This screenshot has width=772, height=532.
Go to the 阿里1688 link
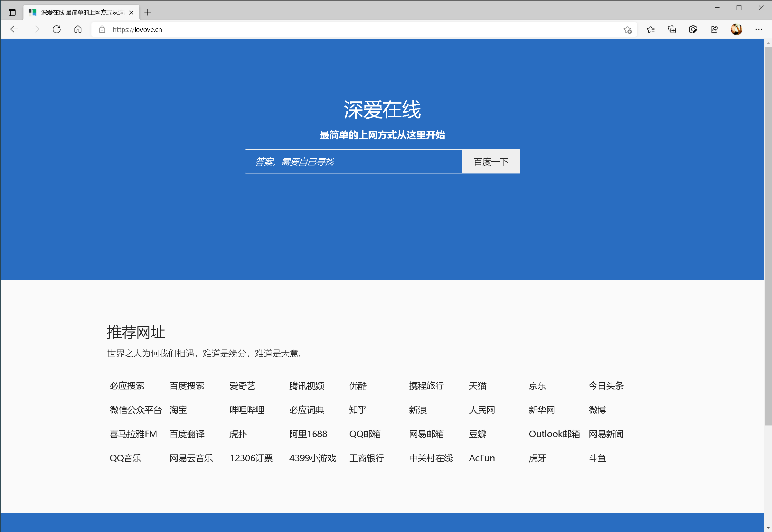click(308, 434)
